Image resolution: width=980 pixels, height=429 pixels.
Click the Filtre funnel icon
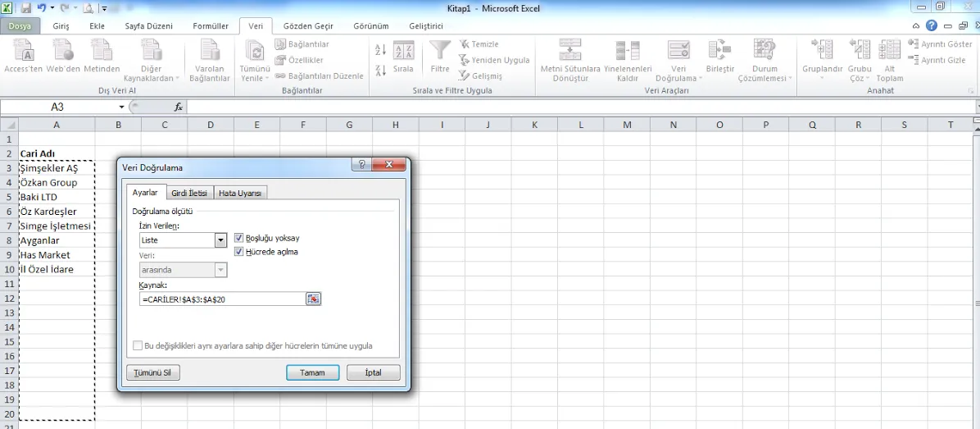(440, 51)
